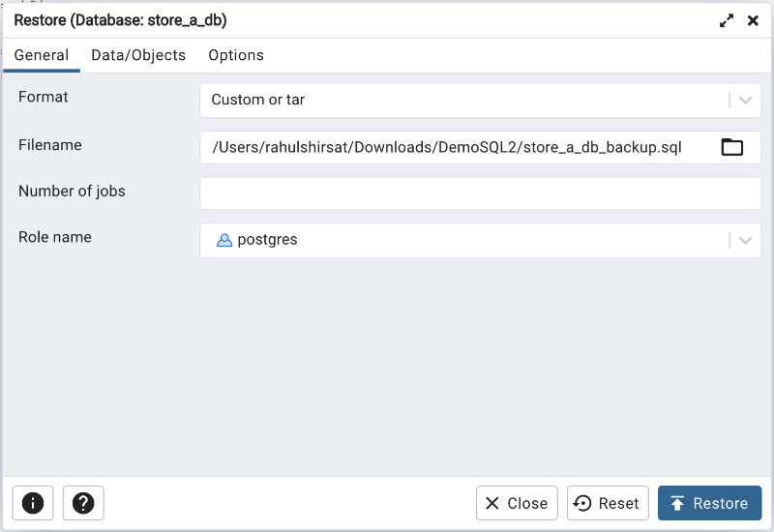Switch to the General tab
The image size is (774, 532).
coord(42,55)
